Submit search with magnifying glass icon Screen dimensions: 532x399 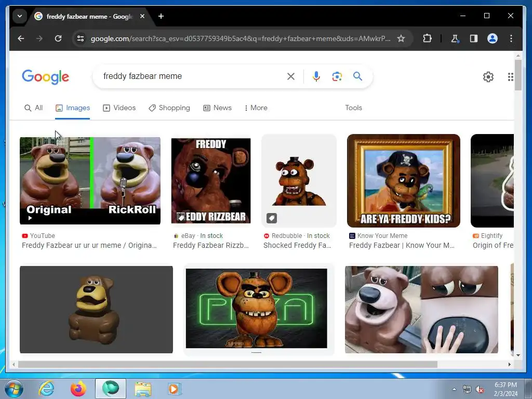(x=357, y=76)
